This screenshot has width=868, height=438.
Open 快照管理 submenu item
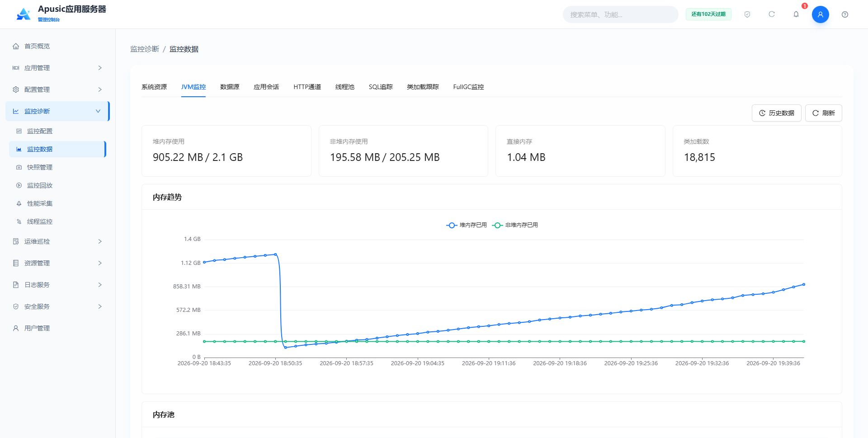(57, 167)
